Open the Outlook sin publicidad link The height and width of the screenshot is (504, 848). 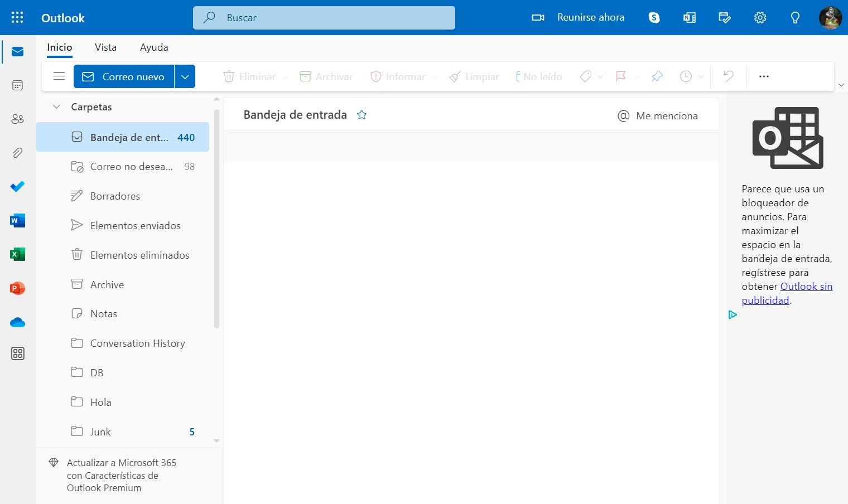[x=787, y=293]
